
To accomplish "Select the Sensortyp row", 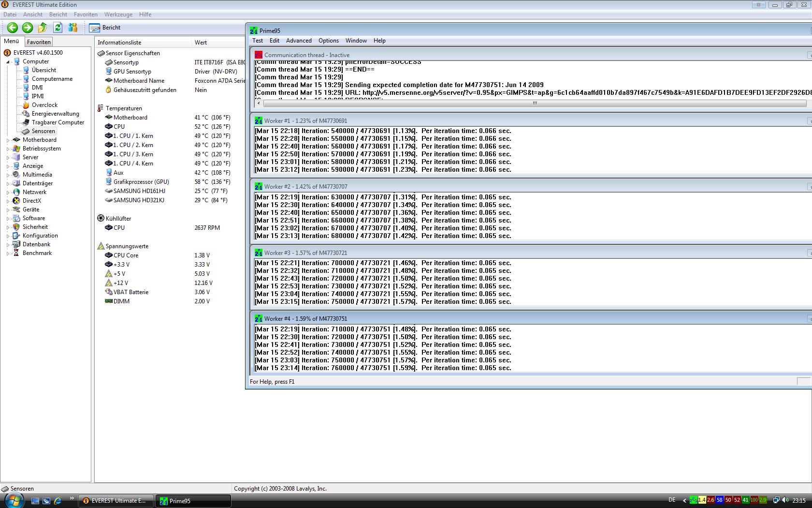I will 170,62.
